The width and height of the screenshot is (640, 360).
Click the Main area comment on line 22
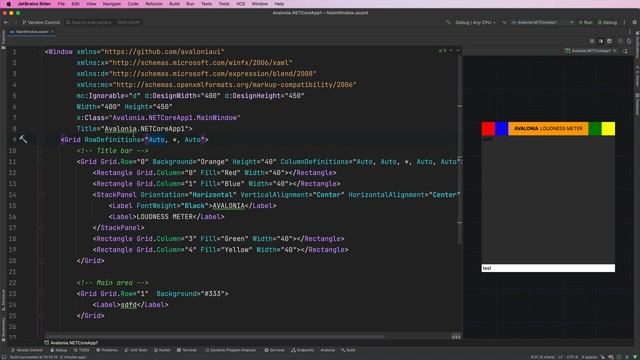point(112,282)
